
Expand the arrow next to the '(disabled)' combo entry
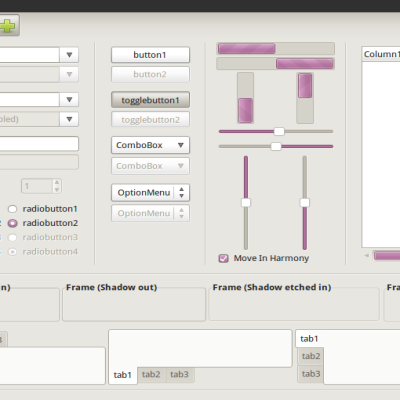coord(69,119)
